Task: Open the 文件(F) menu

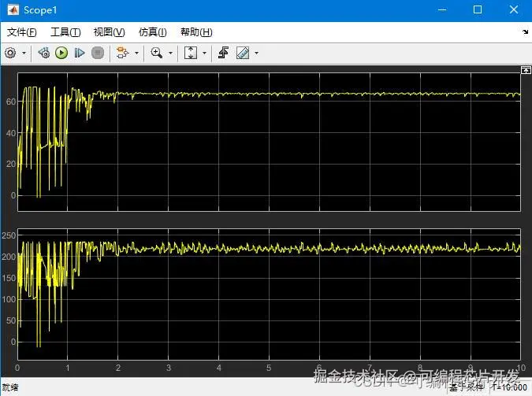Action: pos(22,32)
